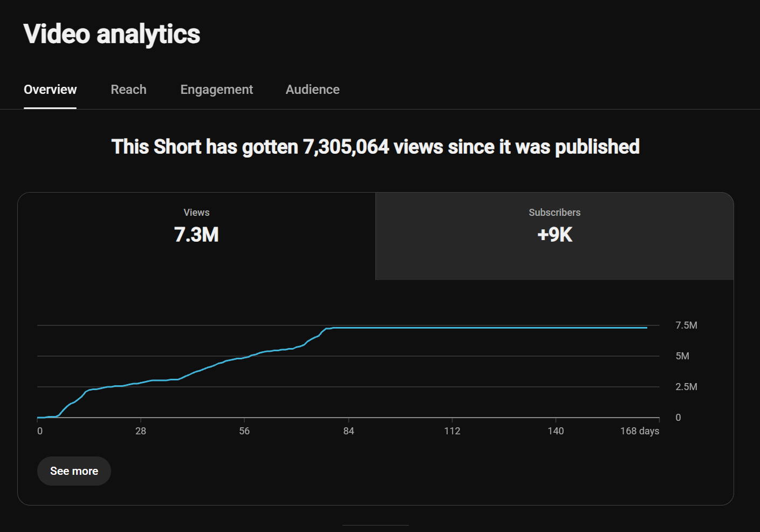760x532 pixels.
Task: Select the Views metric card
Action: tap(196, 236)
